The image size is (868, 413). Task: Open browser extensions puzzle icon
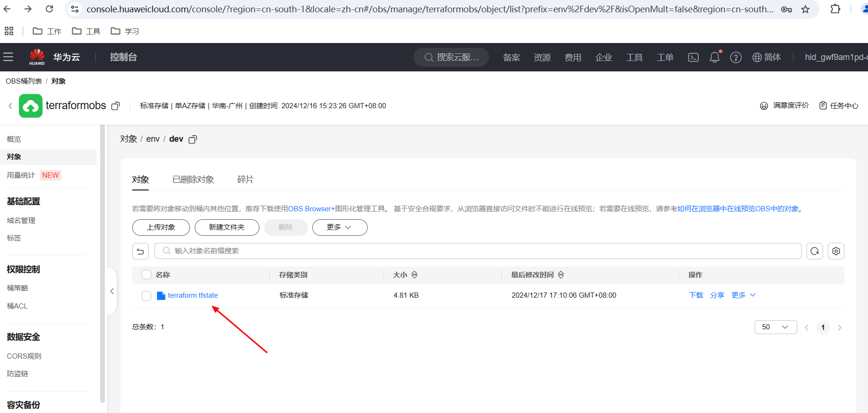point(835,9)
